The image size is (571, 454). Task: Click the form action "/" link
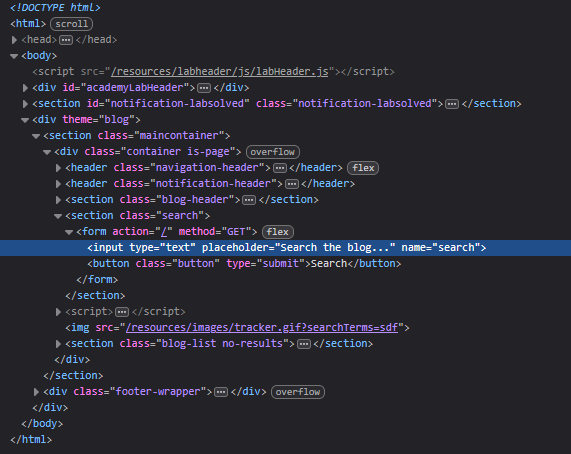click(164, 232)
